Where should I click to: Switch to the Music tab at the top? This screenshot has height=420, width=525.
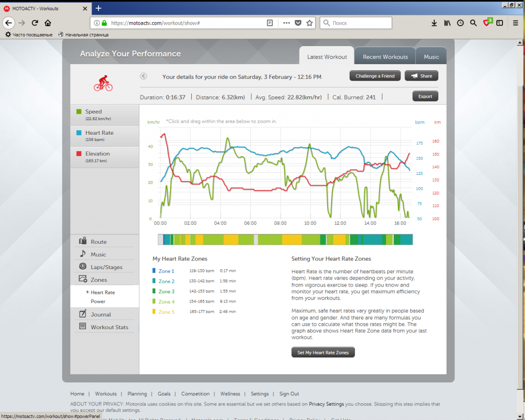tap(431, 57)
